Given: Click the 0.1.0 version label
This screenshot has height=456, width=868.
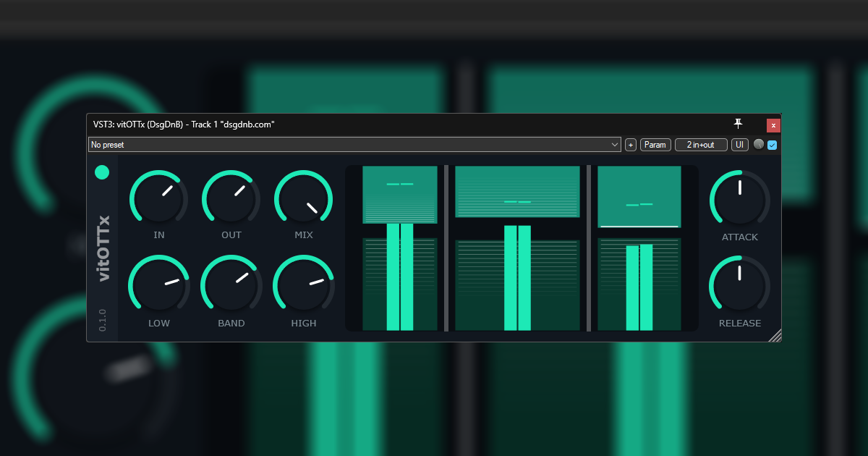Looking at the screenshot, I should 102,320.
